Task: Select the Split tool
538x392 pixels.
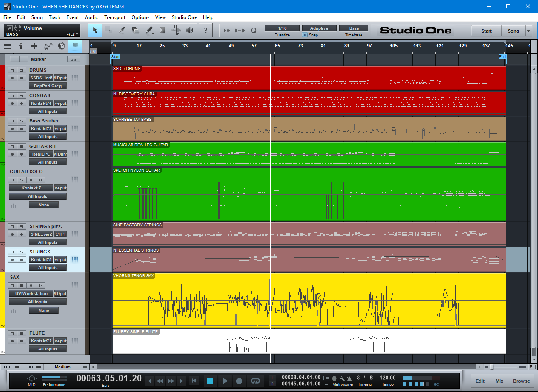Action: click(x=122, y=30)
